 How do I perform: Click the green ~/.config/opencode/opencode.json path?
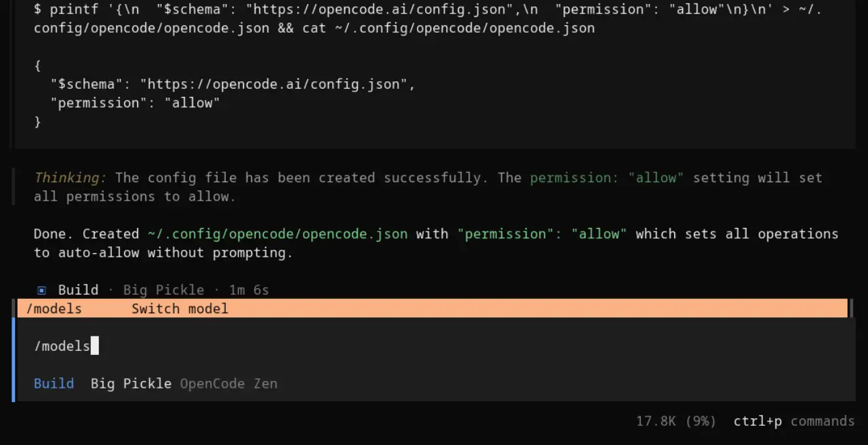click(277, 234)
